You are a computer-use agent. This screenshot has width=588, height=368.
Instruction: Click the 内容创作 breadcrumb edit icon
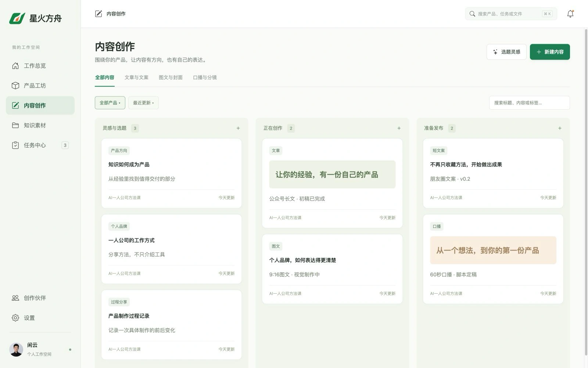coord(98,14)
